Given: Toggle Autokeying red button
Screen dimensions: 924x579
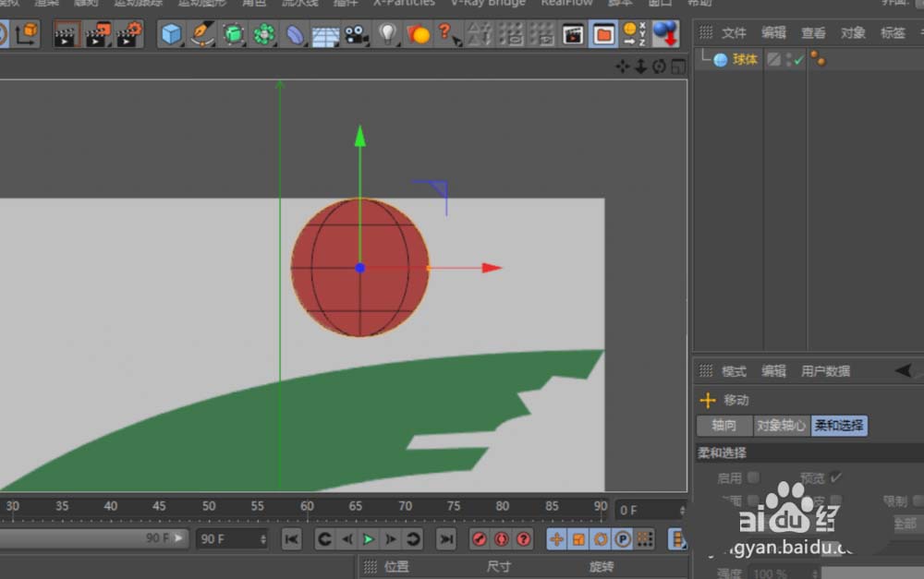Looking at the screenshot, I should pyautogui.click(x=502, y=539).
